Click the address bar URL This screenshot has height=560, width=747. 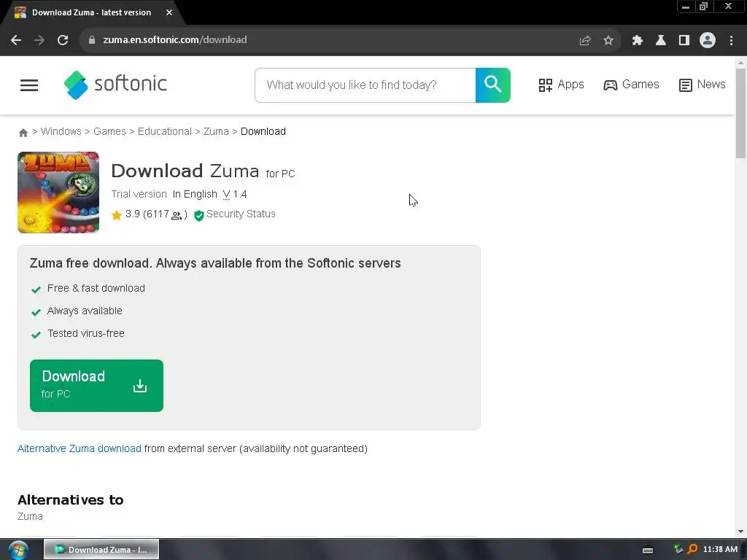point(175,40)
